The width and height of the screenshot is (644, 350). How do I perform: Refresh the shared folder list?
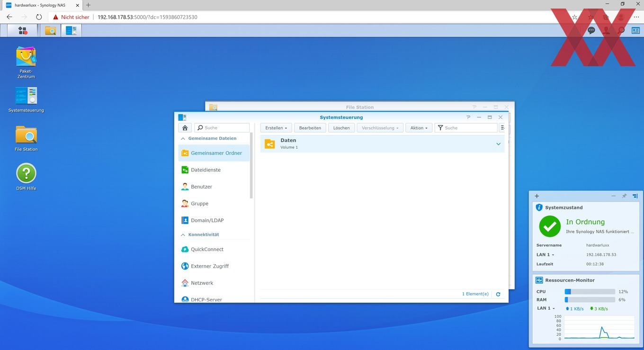pyautogui.click(x=498, y=294)
